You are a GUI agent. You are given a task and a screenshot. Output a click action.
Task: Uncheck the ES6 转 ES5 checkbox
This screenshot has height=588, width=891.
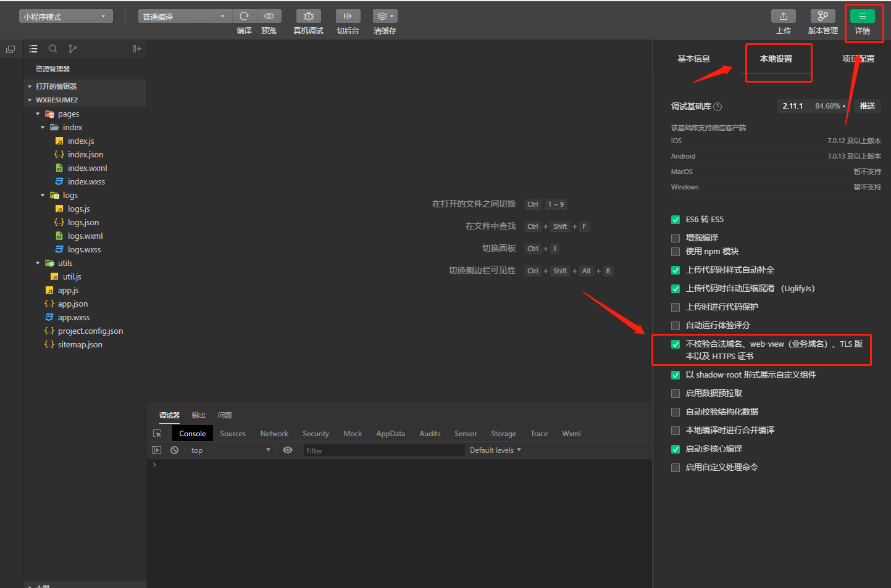tap(676, 220)
